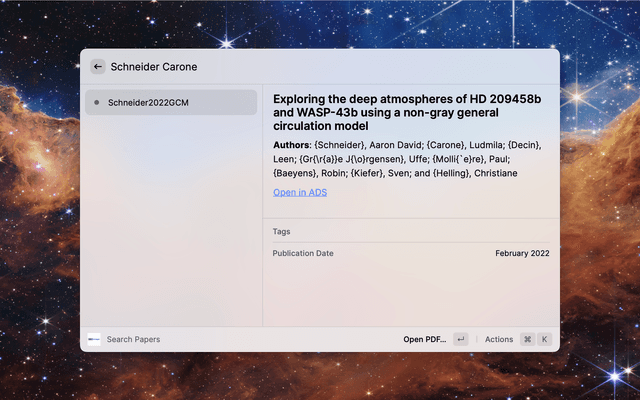The image size is (640, 400).
Task: Click the Publication Date label
Action: pos(303,253)
